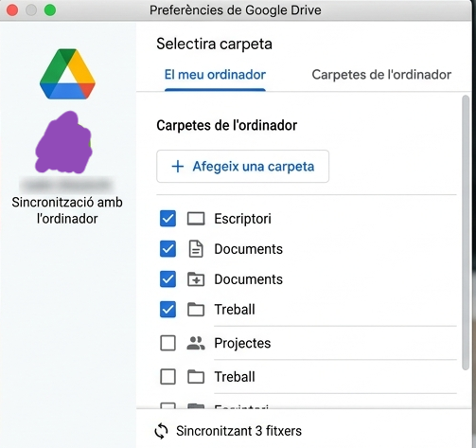The height and width of the screenshot is (448, 476).
Task: Click folder icon of the unchecked Treball row
Action: [196, 377]
